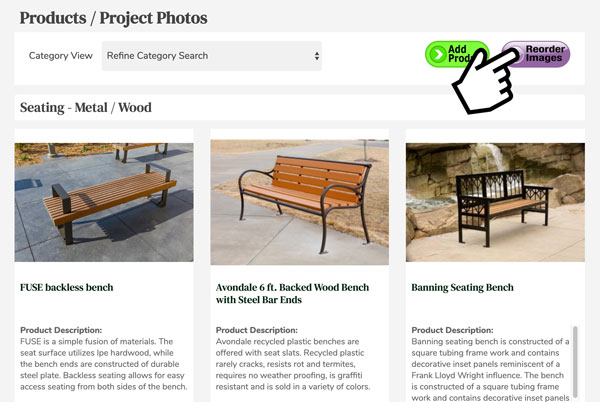600x402 pixels.
Task: Click the up-down arrows on category select
Action: click(x=317, y=56)
